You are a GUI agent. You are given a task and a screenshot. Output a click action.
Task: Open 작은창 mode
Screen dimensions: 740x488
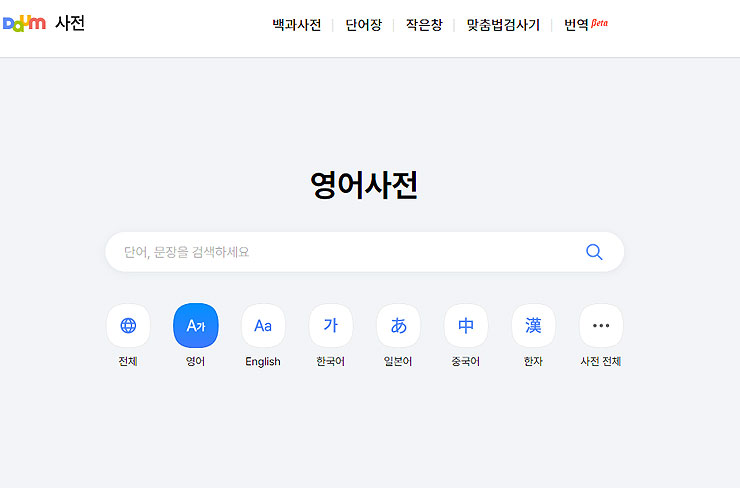click(x=424, y=25)
